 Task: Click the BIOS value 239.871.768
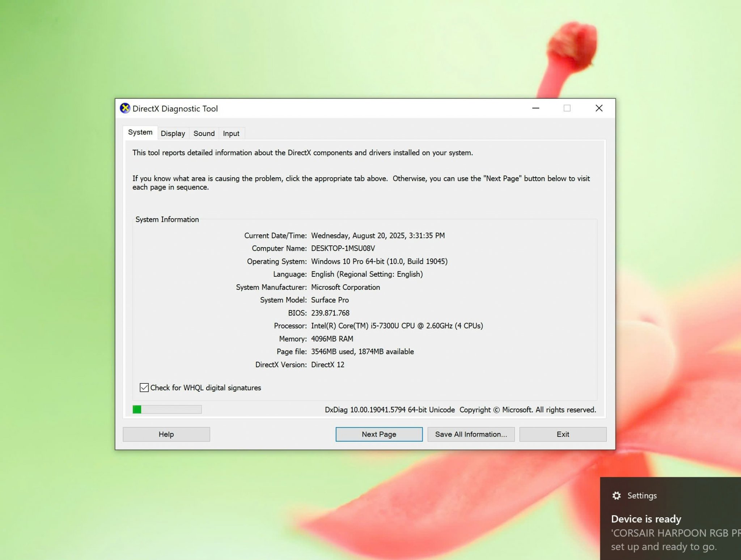(330, 313)
